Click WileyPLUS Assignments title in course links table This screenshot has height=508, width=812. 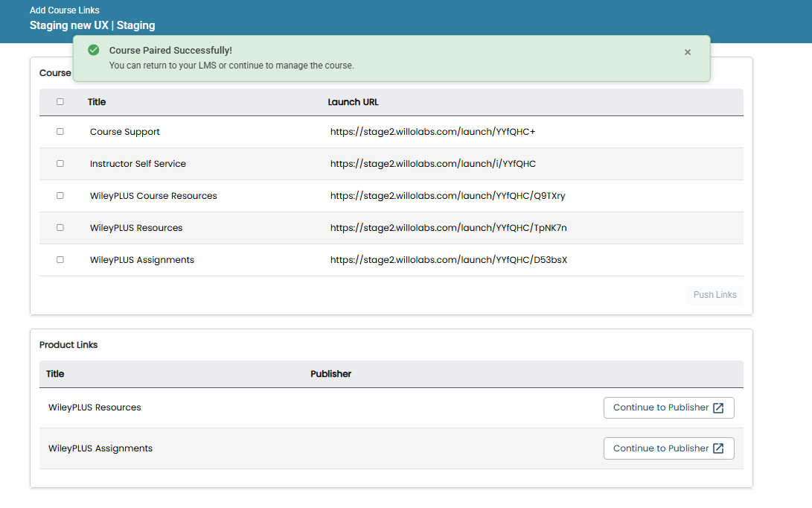[142, 260]
